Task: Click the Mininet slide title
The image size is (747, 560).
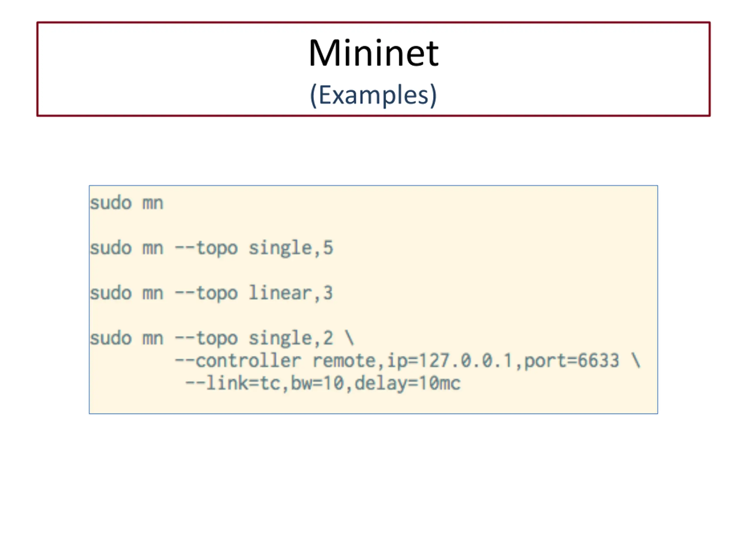Action: click(373, 53)
